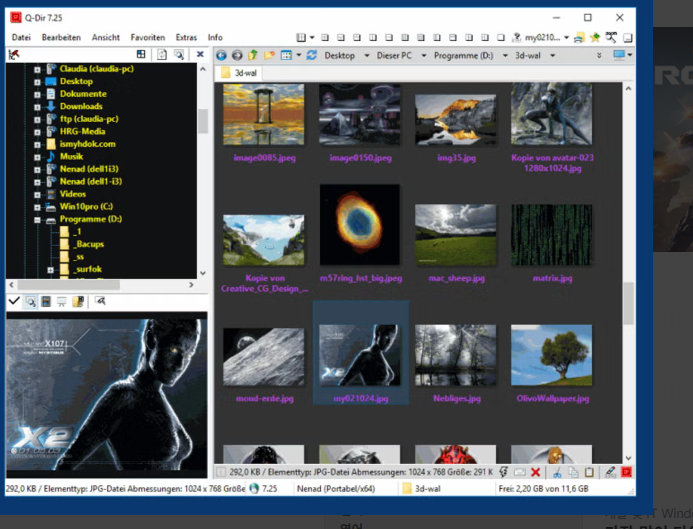Viewport: 693px width, 529px height.
Task: Open the Extras menu
Action: pyautogui.click(x=186, y=38)
